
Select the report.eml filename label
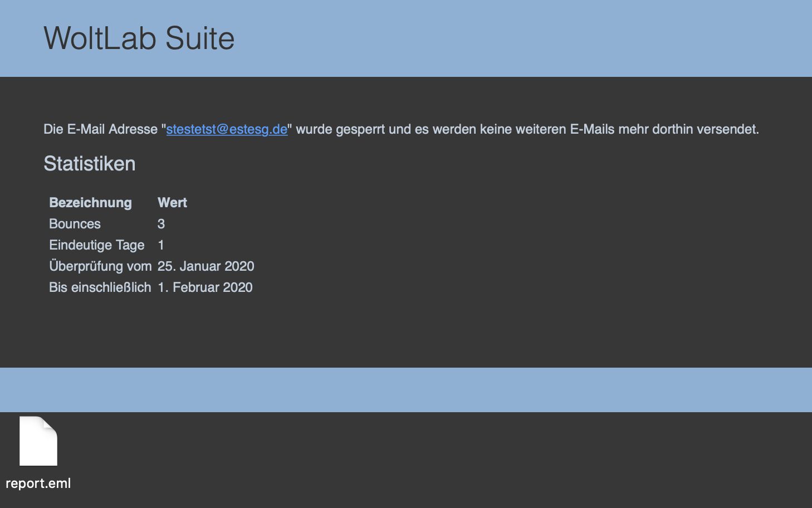tap(38, 483)
